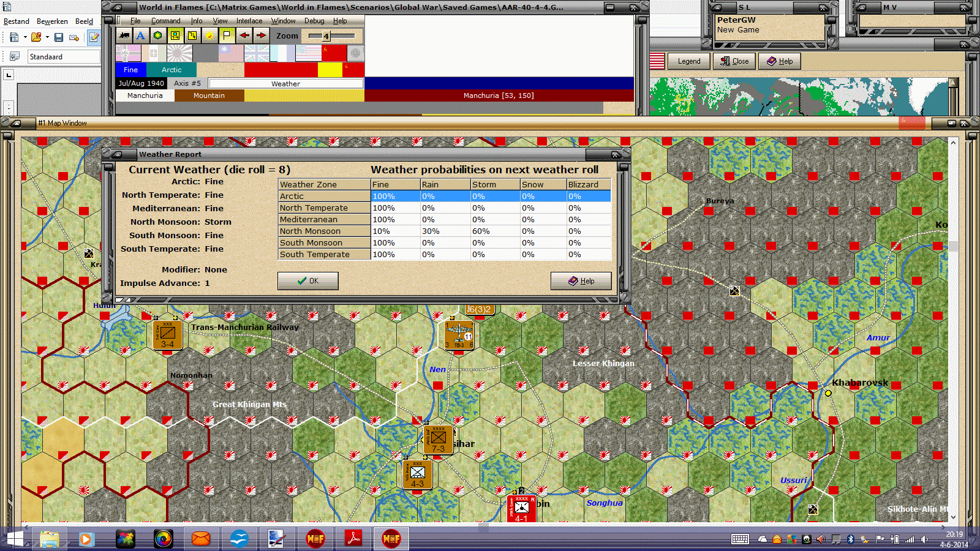Viewport: 980px width, 551px height.
Task: Click the Blizzard column header
Action: click(589, 184)
